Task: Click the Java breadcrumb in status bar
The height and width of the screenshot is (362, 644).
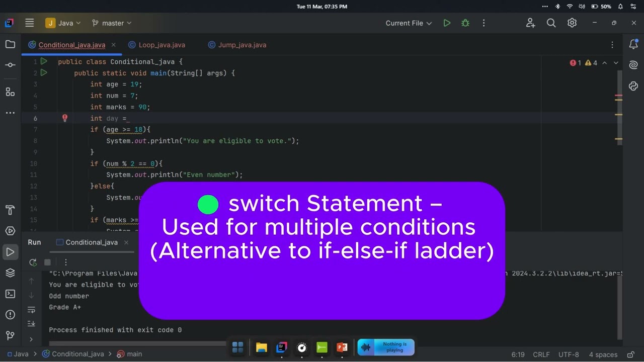Action: click(17, 354)
